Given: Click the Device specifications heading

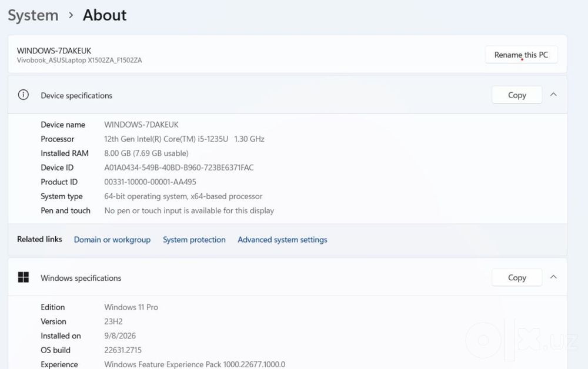Looking at the screenshot, I should point(76,96).
